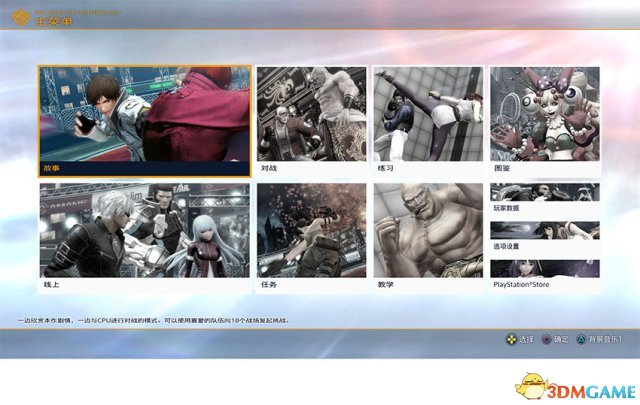Click the triangle button 背景音乐1 icon

(x=581, y=339)
